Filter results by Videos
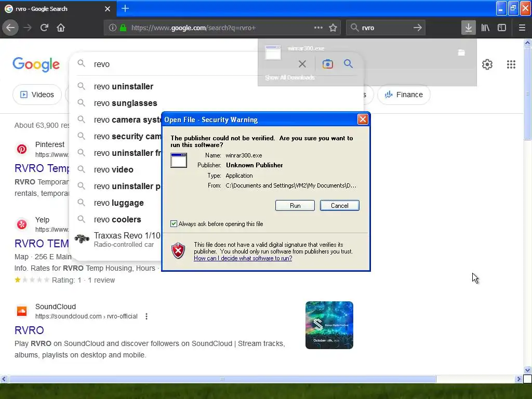 [x=37, y=95]
